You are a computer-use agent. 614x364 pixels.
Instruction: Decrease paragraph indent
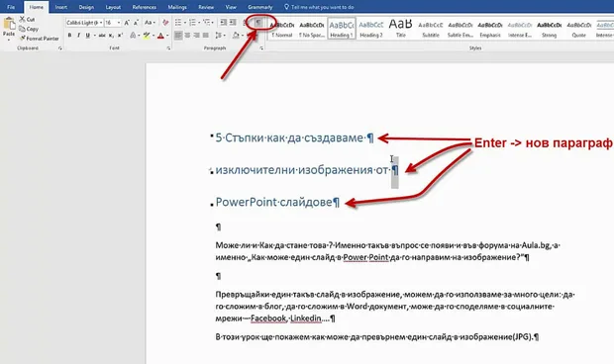(x=224, y=23)
